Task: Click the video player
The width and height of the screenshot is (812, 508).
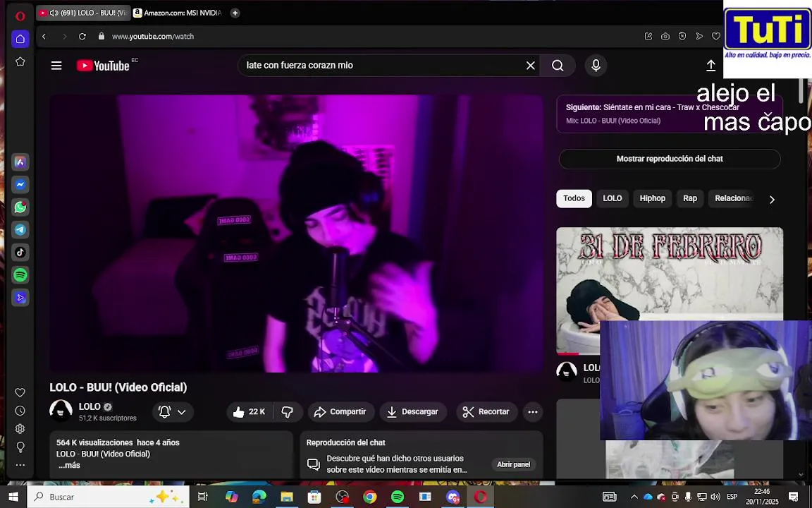Action: point(296,234)
